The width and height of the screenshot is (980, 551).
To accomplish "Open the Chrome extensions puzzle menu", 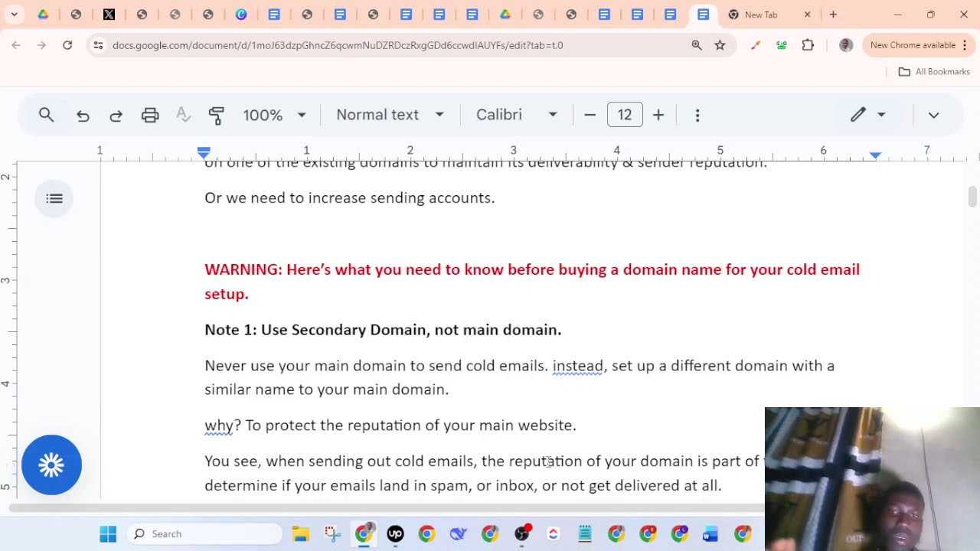I will click(x=808, y=45).
